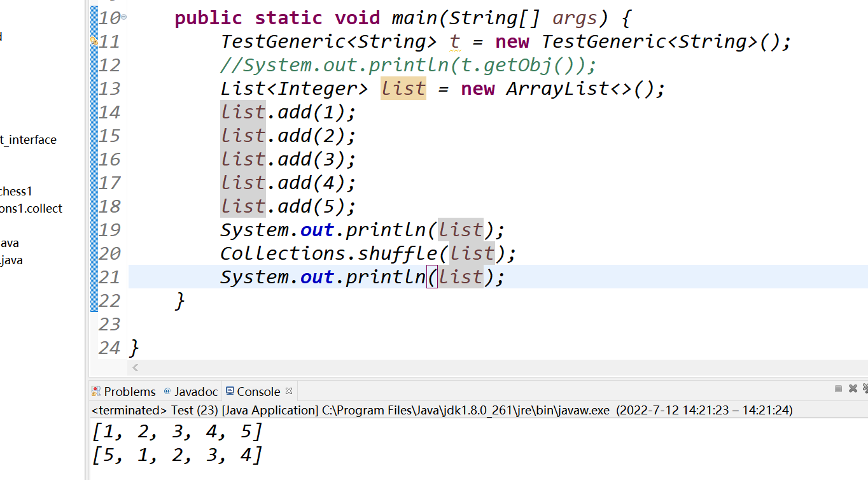Click the list.add(2) statement

(288, 136)
